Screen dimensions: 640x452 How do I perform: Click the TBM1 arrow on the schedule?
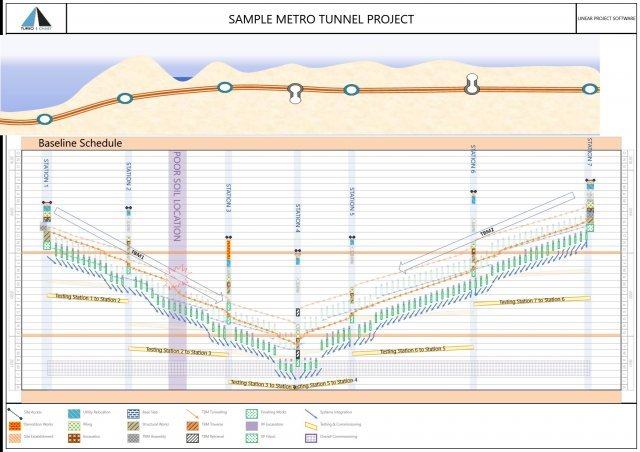139,255
